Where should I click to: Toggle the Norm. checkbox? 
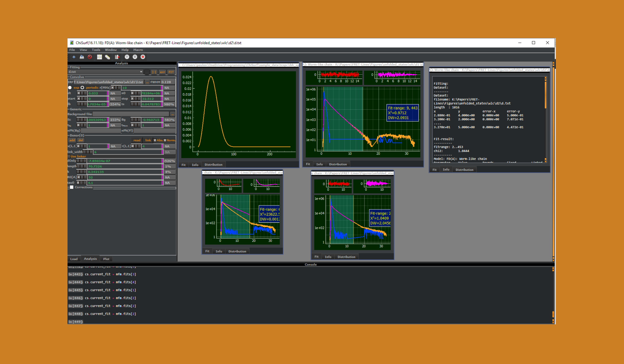(x=165, y=140)
